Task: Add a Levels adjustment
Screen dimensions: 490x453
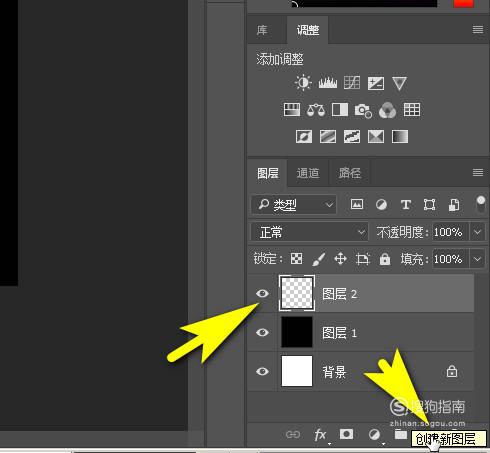Action: [x=328, y=83]
